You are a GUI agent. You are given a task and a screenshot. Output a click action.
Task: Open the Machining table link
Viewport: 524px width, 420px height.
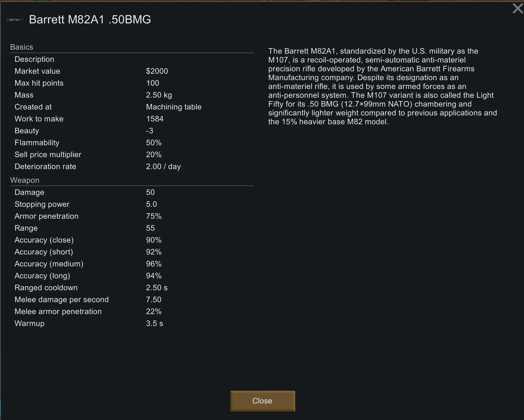coord(173,107)
